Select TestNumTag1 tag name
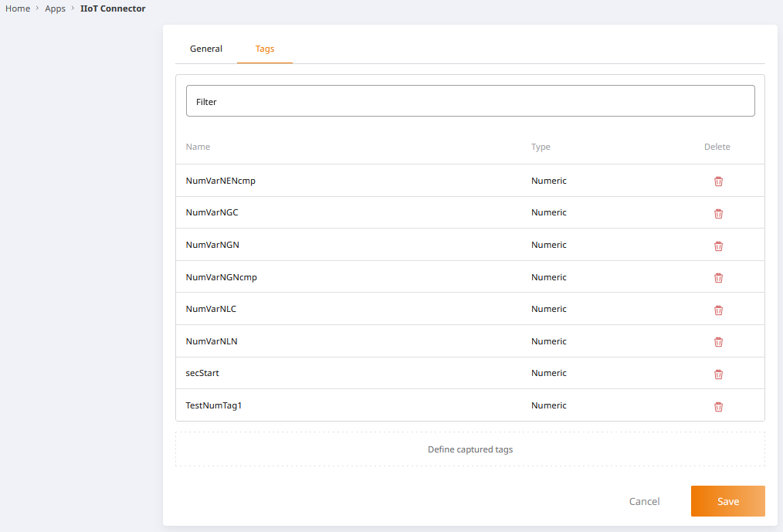783x532 pixels. tap(213, 405)
